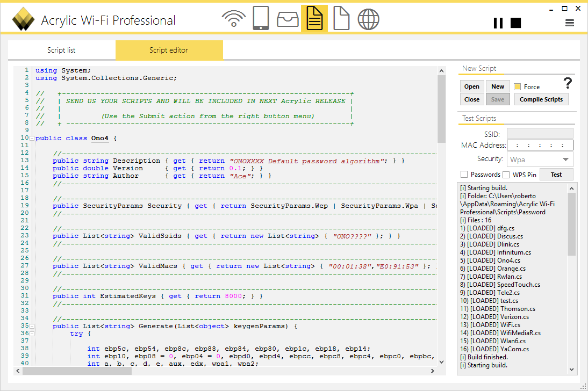Click the 'Ono4' class name in code
This screenshot has height=391, width=588.
point(100,139)
